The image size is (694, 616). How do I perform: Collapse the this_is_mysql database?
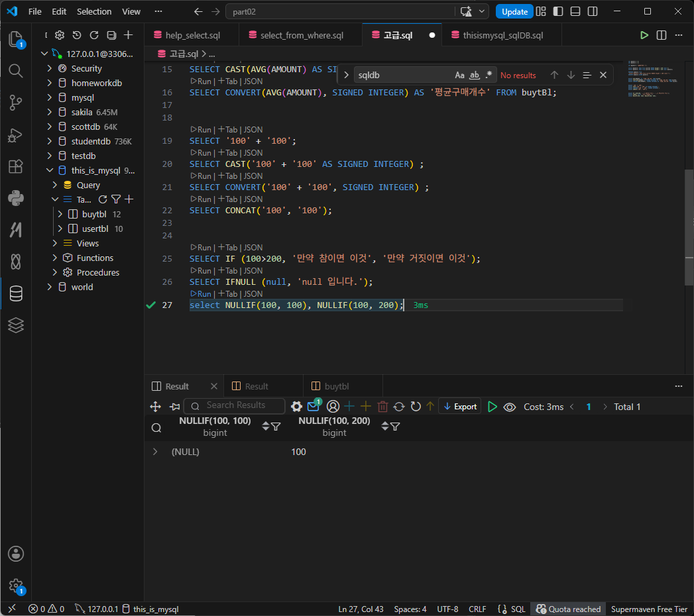(49, 170)
